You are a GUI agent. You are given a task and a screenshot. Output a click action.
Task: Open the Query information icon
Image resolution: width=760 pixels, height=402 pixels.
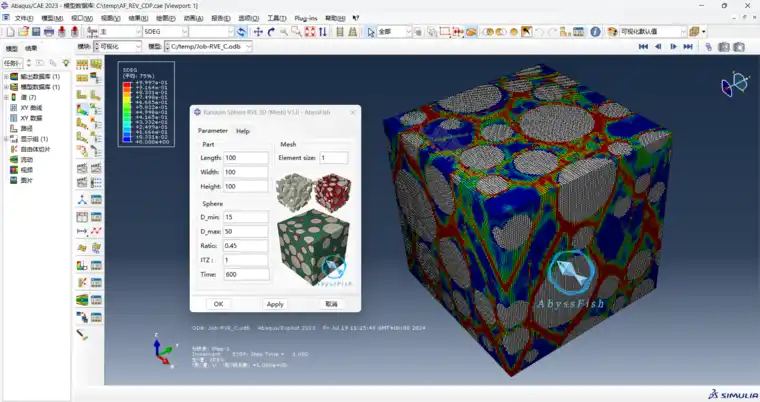[595, 32]
